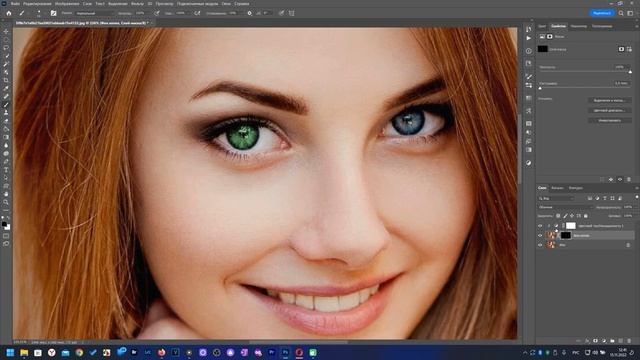Viewport: 640px width, 360px height.
Task: Open the tool preset picker brush icon
Action: pos(23,13)
